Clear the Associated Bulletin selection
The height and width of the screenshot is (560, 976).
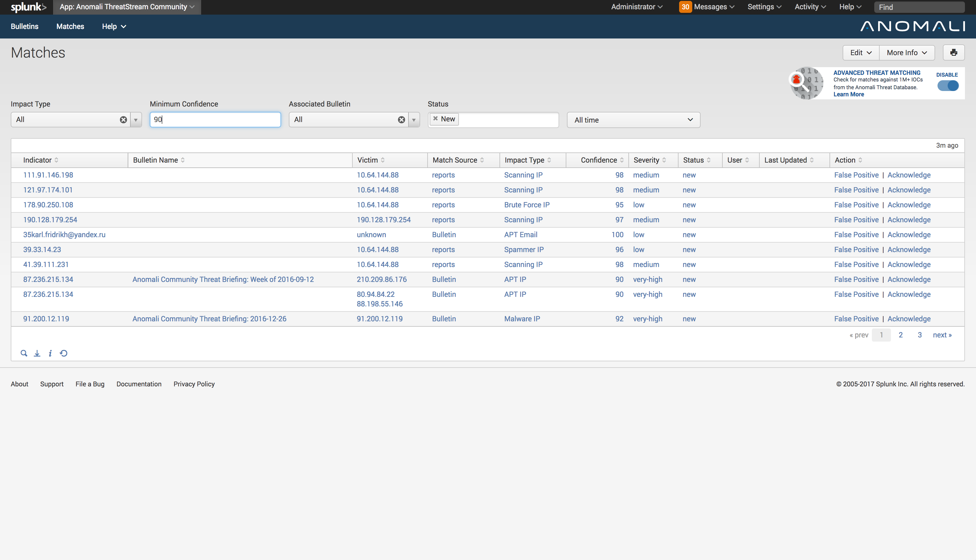[401, 120]
